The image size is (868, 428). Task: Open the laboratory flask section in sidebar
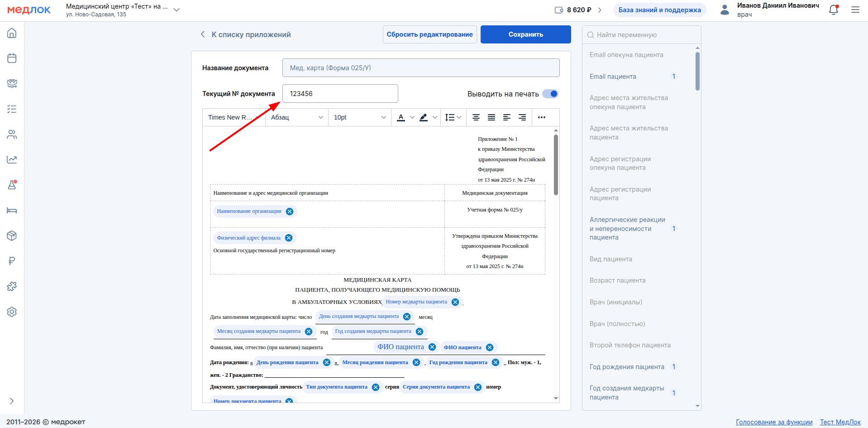[12, 185]
